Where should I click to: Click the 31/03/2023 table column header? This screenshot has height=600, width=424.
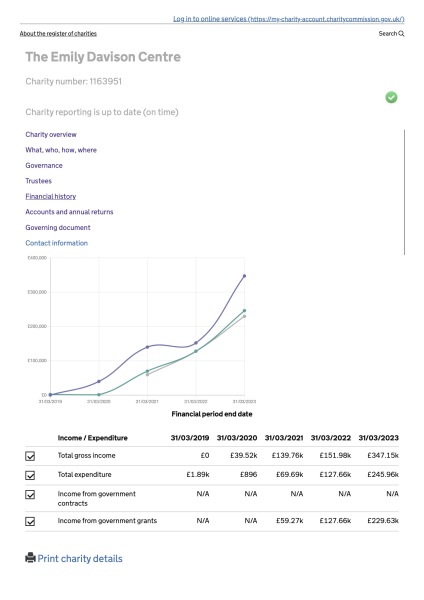click(x=378, y=438)
